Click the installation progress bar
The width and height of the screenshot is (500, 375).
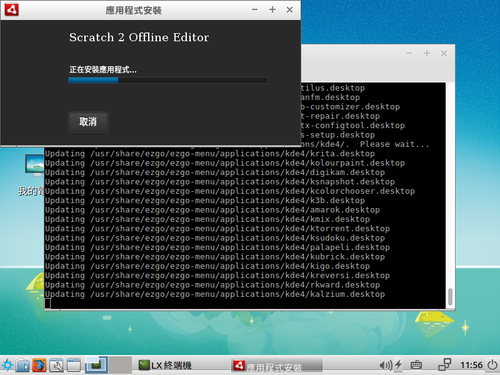(168, 80)
